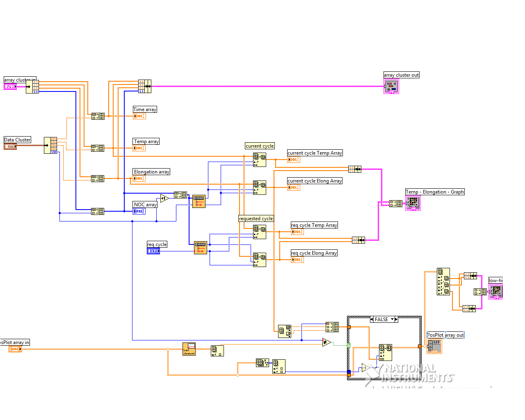Viewport: 525px width, 420px height.
Task: Click the low-hi graph terminal
Action: 496,292
